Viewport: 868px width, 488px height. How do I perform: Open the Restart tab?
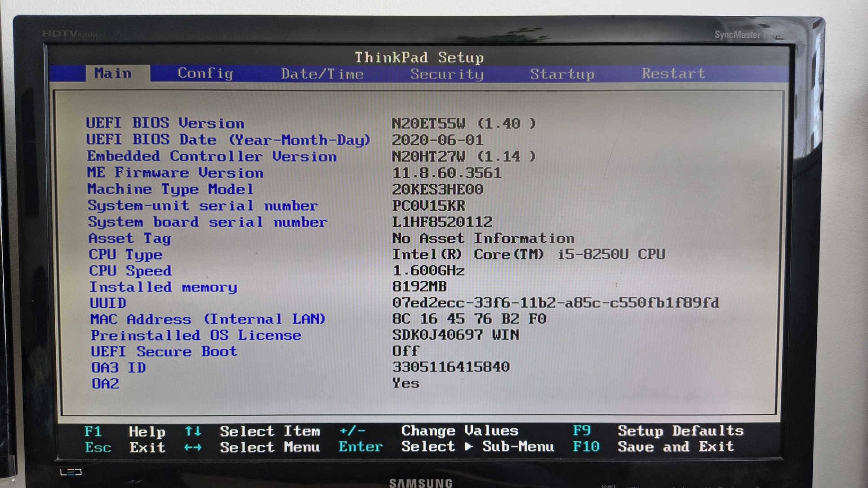(673, 73)
